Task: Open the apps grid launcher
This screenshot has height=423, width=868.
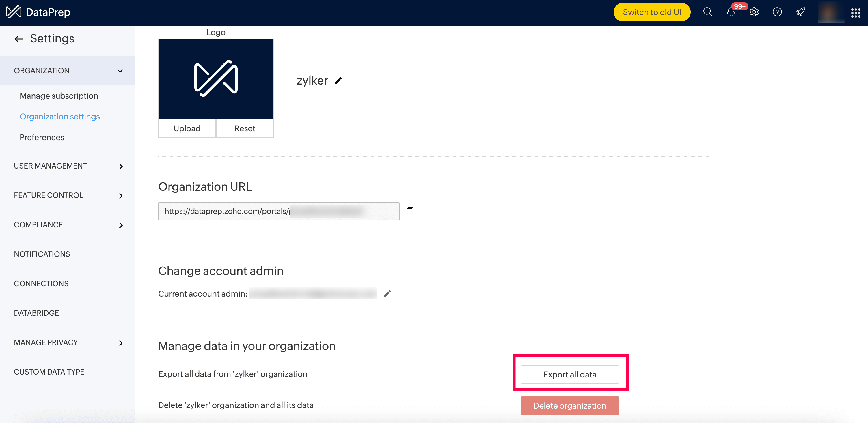Action: (856, 13)
